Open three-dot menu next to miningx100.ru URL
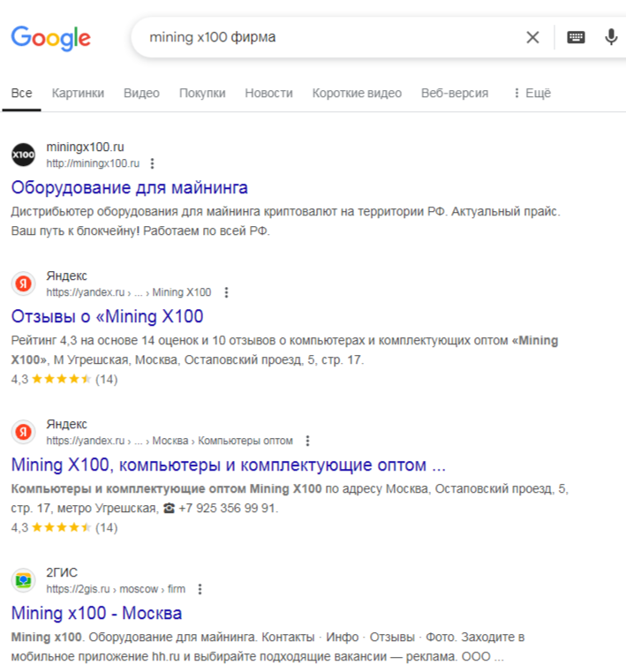 click(152, 163)
